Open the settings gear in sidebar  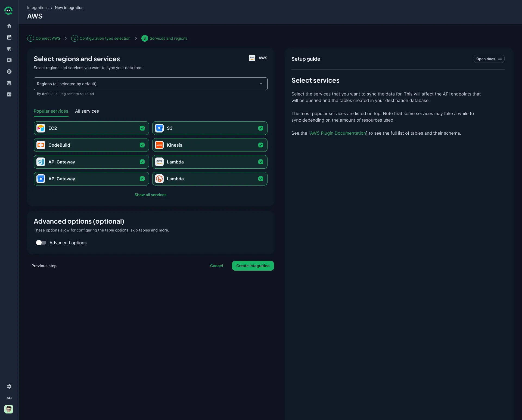click(9, 387)
